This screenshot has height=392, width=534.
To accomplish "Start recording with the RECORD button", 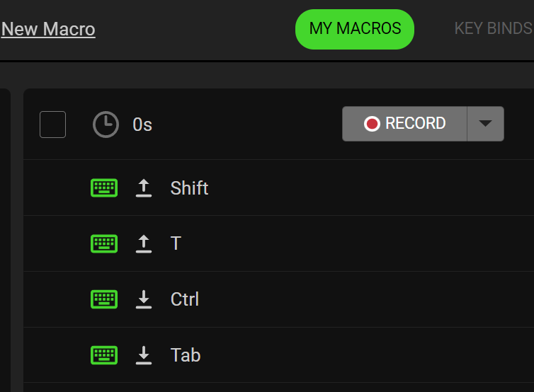I will 404,124.
